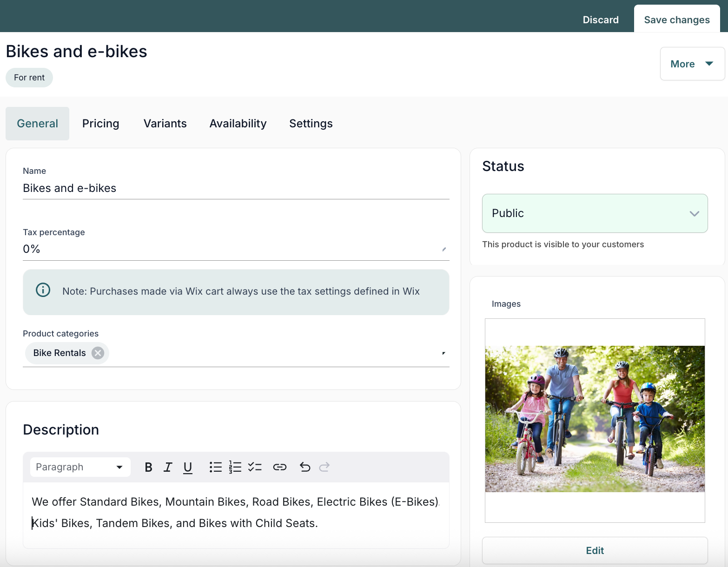Undo the last description edit

click(x=305, y=467)
